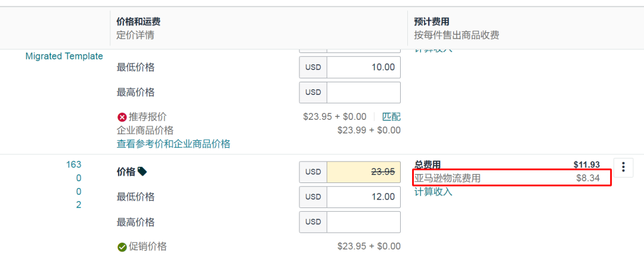Open the Migrated Template link
This screenshot has height=254, width=644.
[x=64, y=56]
